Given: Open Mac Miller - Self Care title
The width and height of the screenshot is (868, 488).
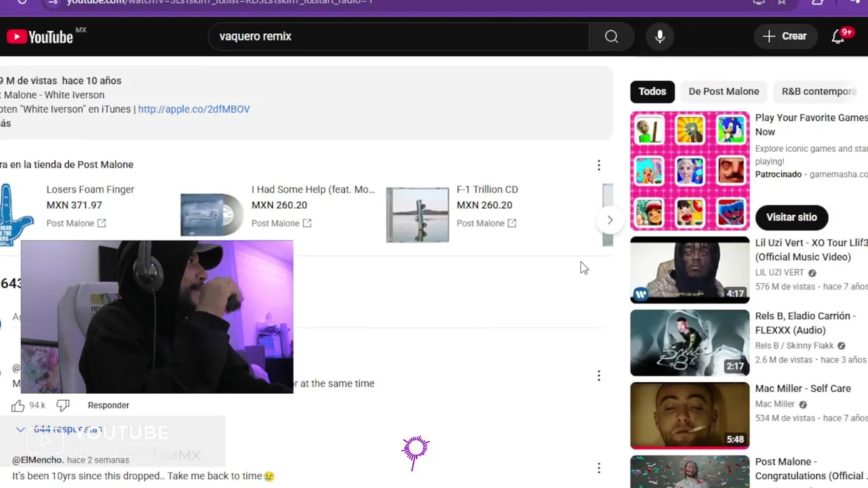Looking at the screenshot, I should 803,389.
